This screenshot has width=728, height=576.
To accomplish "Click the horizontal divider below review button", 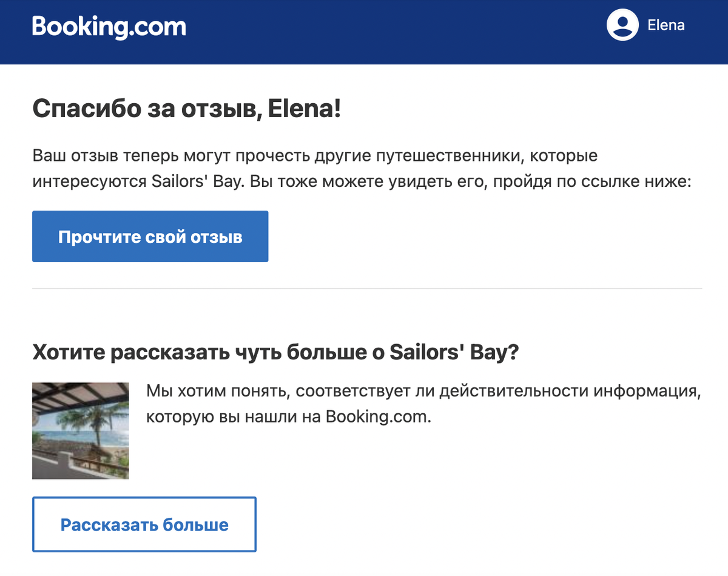I will [367, 288].
